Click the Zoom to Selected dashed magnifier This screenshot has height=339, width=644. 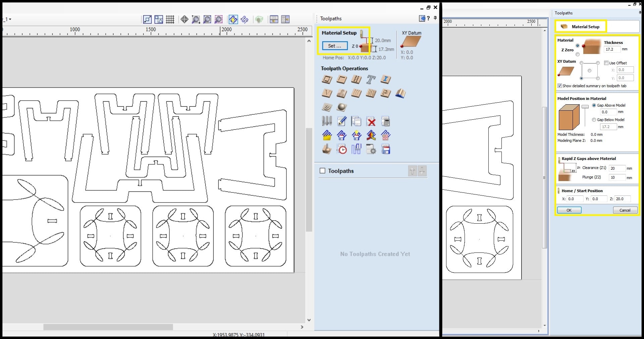click(x=218, y=19)
